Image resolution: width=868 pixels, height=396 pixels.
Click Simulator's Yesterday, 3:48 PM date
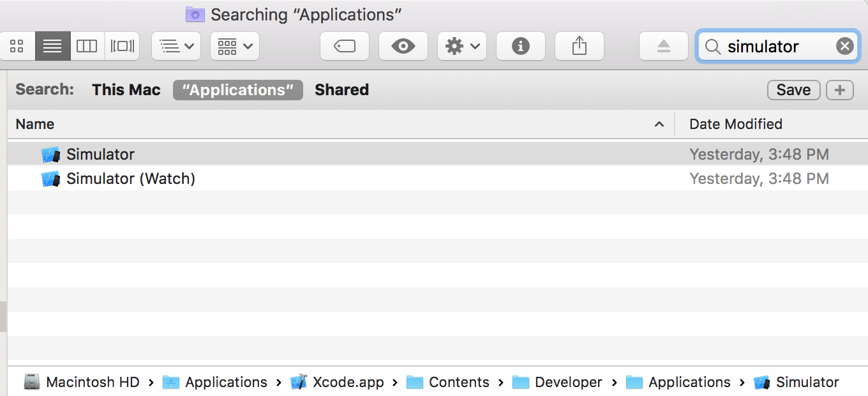click(x=759, y=155)
